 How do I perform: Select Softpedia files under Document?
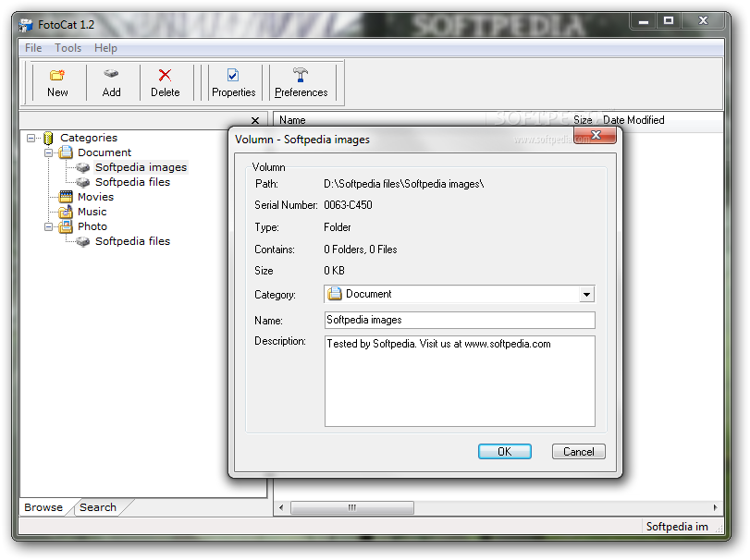(x=132, y=182)
